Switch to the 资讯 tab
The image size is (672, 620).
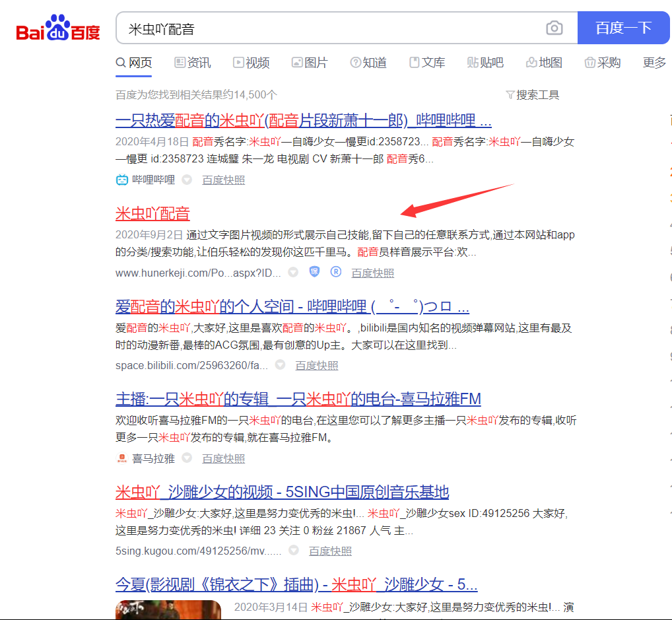coord(193,63)
